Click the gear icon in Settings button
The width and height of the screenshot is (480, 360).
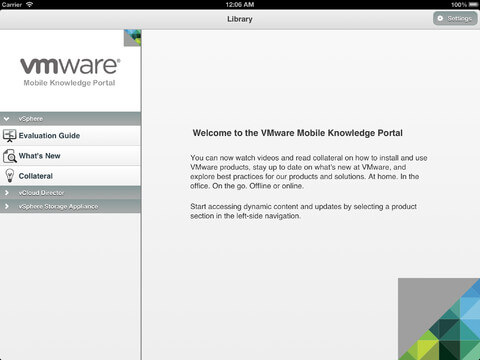click(x=440, y=18)
